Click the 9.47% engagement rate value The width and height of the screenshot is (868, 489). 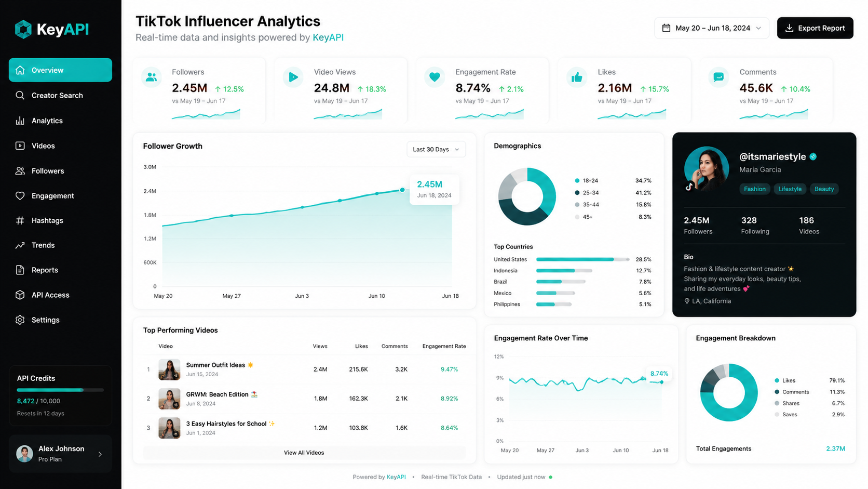[449, 369]
